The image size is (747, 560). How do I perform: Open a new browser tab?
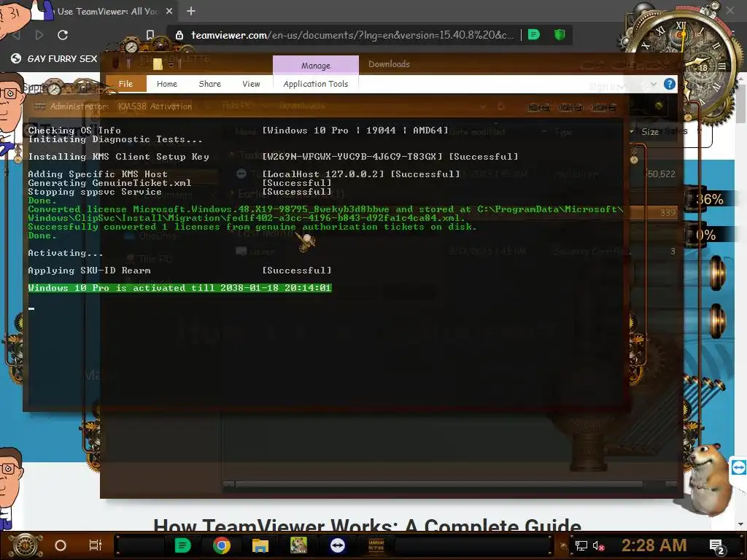click(191, 11)
